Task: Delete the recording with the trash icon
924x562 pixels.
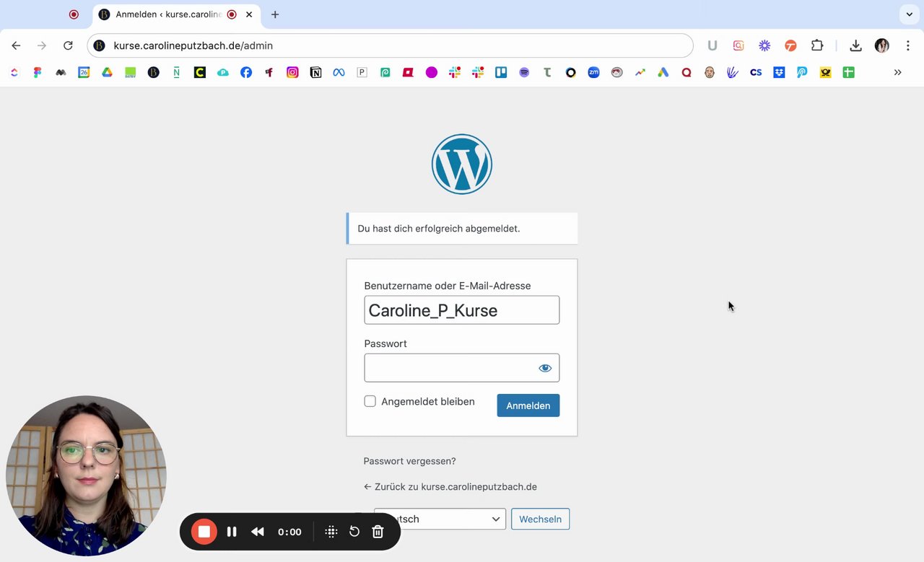Action: tap(378, 532)
